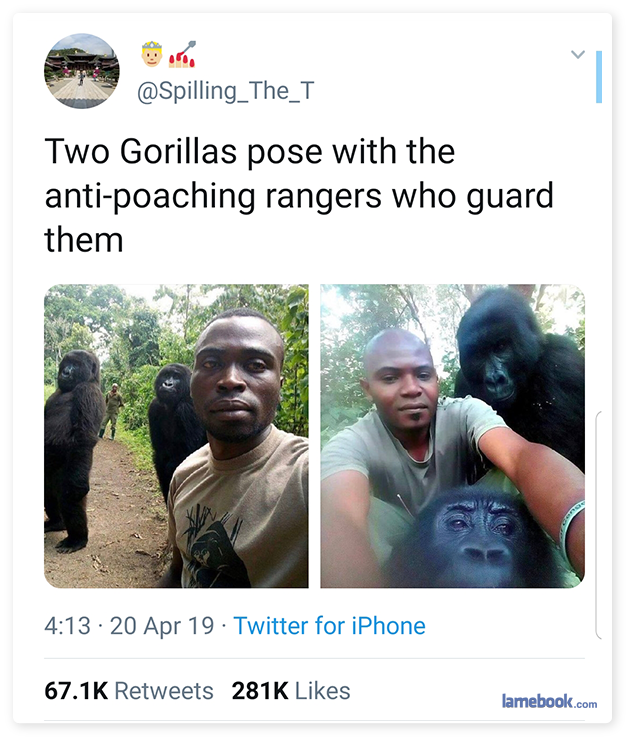Click the blue scroll indicator bar
630x741 pixels.
click(x=598, y=77)
